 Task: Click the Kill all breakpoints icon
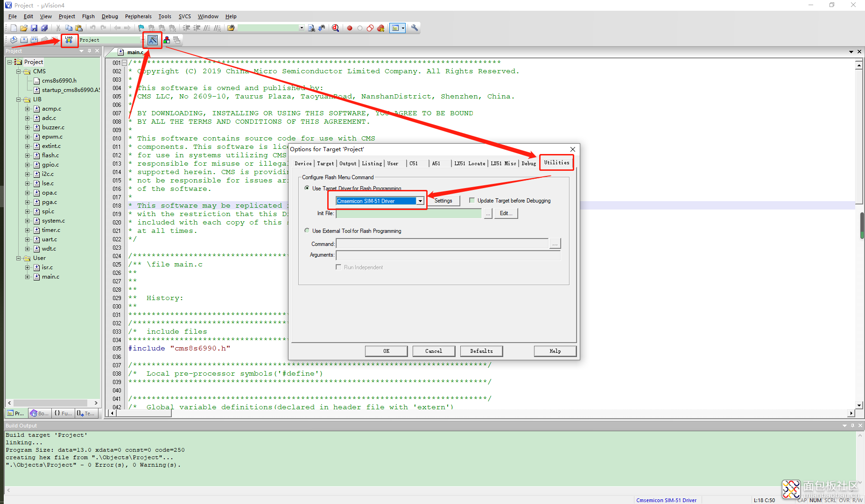pyautogui.click(x=381, y=28)
